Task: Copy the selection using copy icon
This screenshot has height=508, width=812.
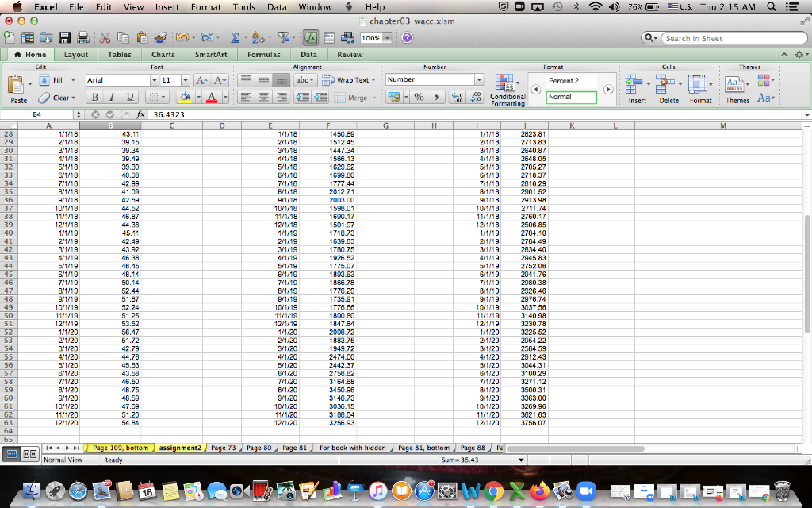Action: pyautogui.click(x=123, y=37)
